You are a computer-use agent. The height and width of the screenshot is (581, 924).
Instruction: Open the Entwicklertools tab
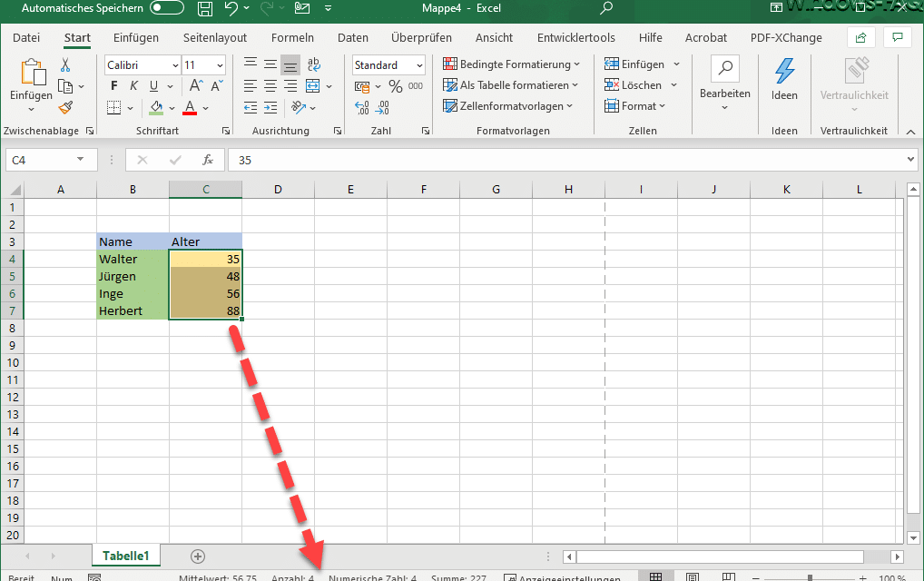pyautogui.click(x=575, y=38)
